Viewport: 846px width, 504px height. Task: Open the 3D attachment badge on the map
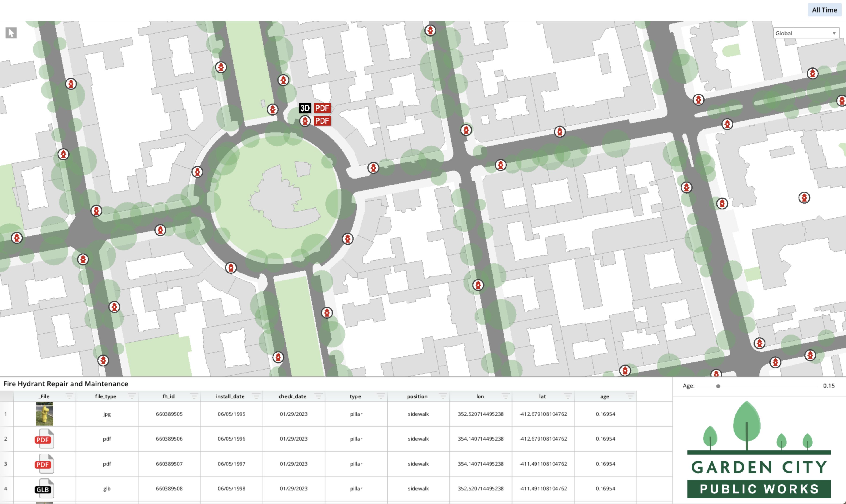click(x=305, y=108)
